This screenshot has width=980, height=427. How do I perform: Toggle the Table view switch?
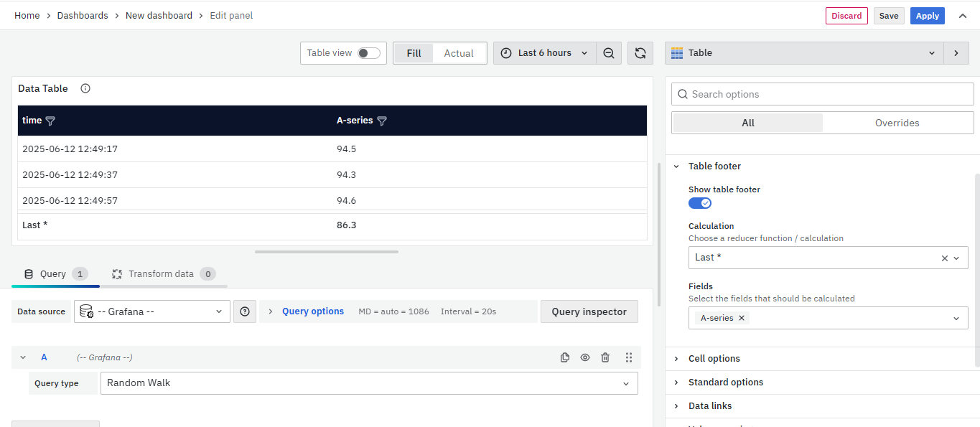tap(368, 53)
